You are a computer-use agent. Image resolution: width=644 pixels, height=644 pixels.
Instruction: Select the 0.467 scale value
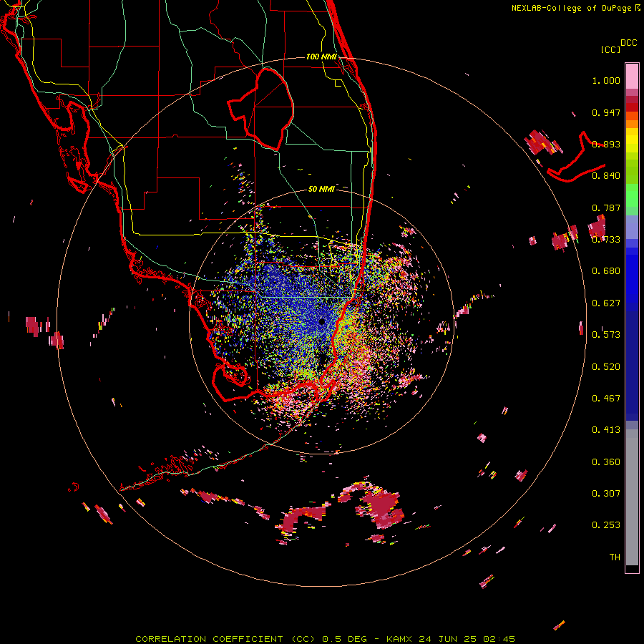click(x=606, y=399)
